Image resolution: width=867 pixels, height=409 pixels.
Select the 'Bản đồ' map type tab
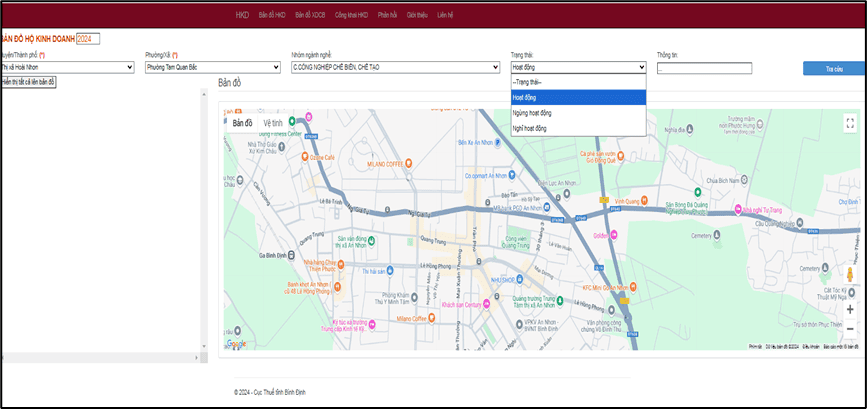(x=242, y=123)
